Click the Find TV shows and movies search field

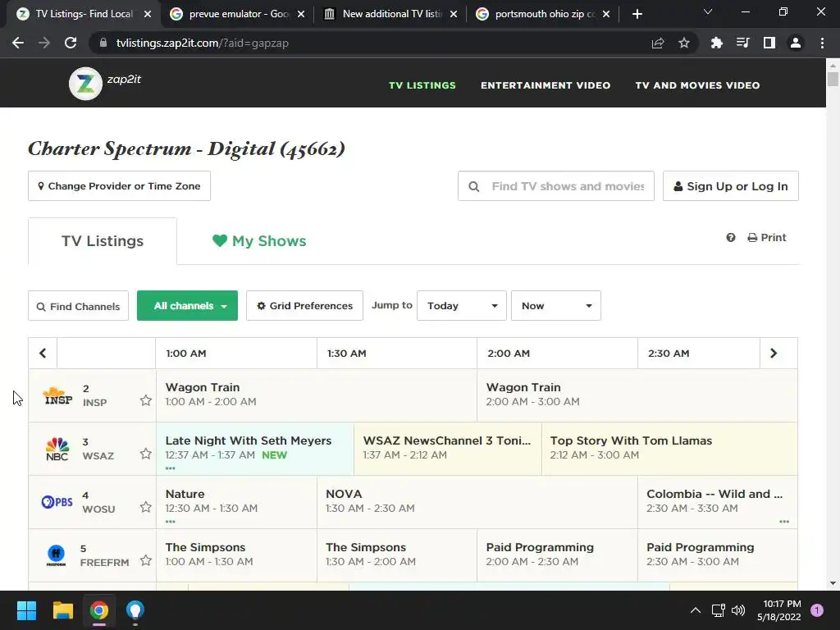pos(556,186)
